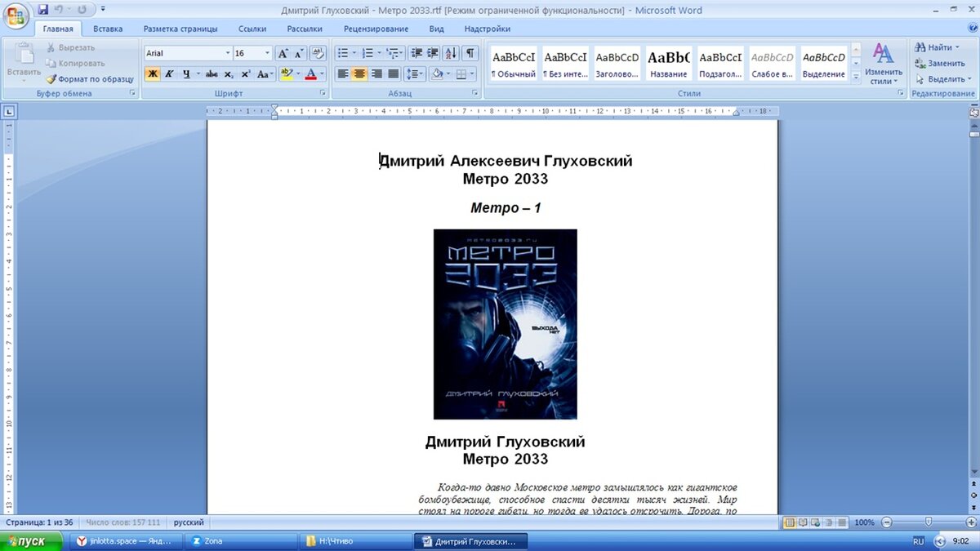Image resolution: width=980 pixels, height=551 pixels.
Task: Toggle italic formatting with the К button
Action: point(169,73)
